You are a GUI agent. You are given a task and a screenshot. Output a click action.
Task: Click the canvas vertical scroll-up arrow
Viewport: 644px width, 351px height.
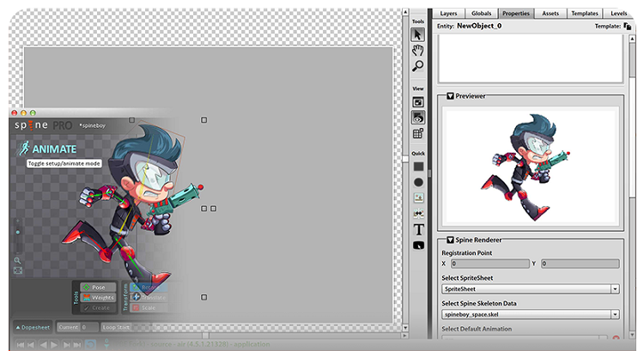pyautogui.click(x=405, y=12)
